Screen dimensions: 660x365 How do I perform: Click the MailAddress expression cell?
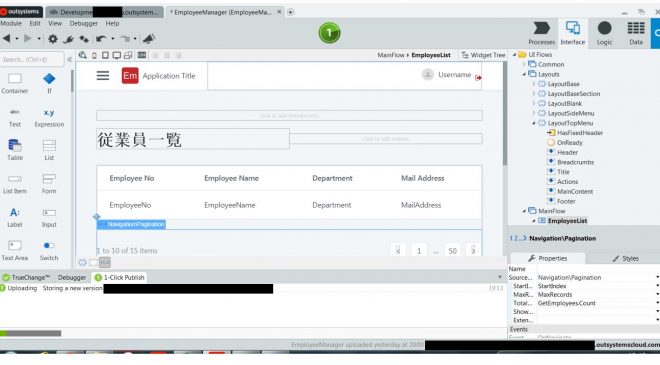click(421, 205)
